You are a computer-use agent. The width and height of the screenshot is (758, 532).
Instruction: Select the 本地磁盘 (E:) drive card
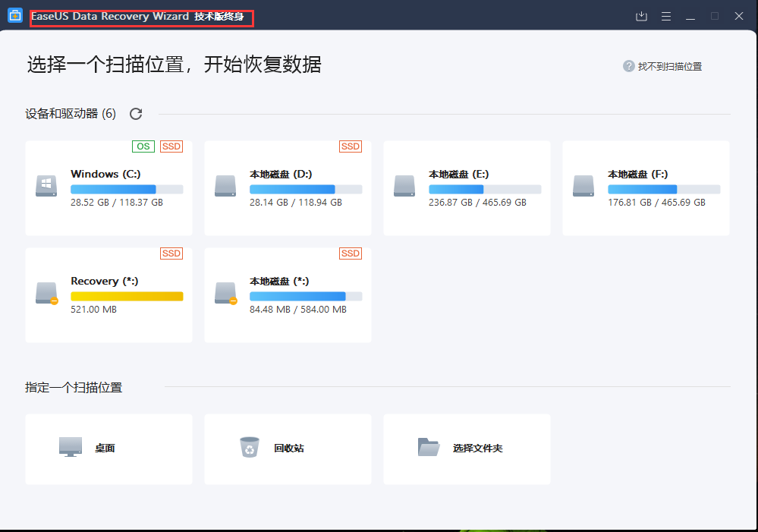click(467, 188)
